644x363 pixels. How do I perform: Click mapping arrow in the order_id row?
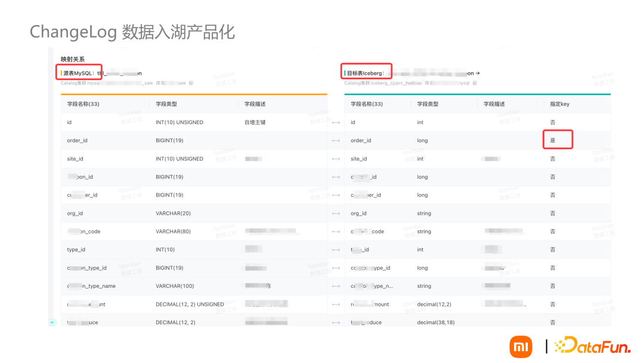click(336, 140)
